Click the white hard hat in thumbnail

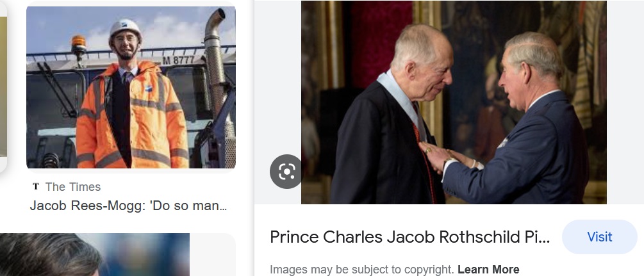pos(125,29)
